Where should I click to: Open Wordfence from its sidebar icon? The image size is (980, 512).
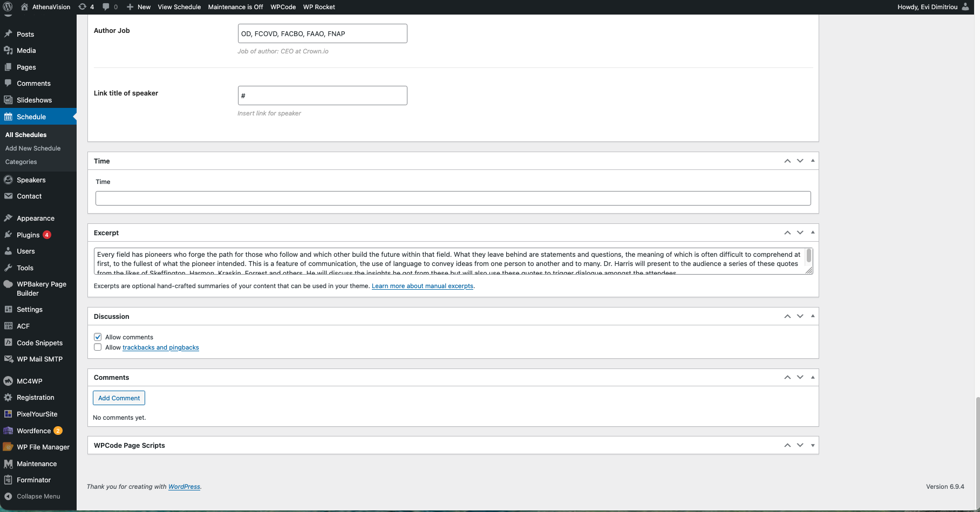tap(8, 431)
